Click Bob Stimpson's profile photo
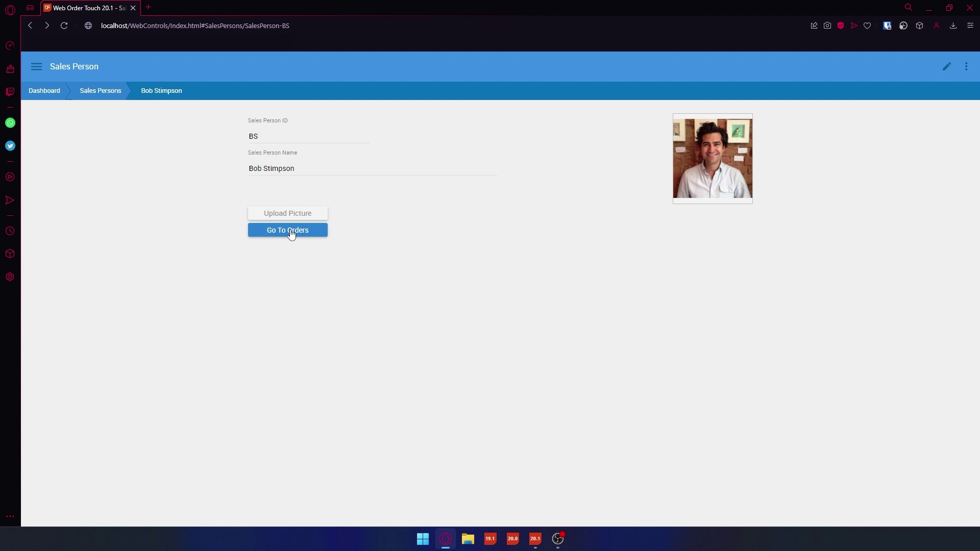This screenshot has width=980, height=551. [x=713, y=159]
